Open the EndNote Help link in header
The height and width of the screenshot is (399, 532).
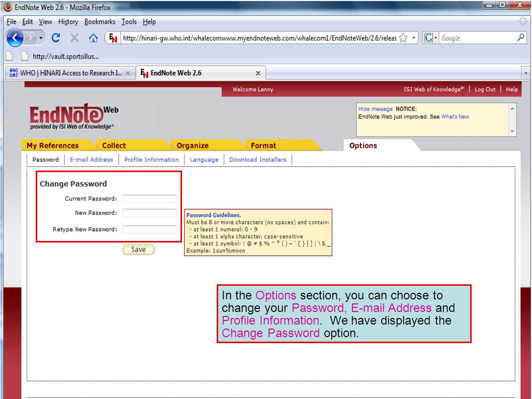(x=512, y=89)
